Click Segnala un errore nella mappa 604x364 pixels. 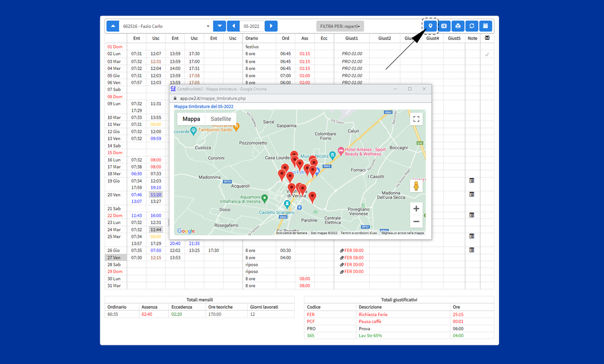403,233
